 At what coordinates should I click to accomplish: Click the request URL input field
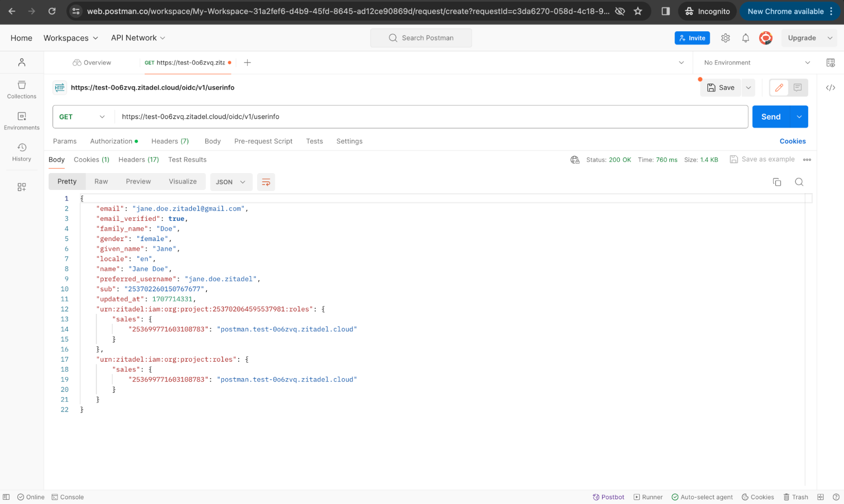[x=431, y=117]
